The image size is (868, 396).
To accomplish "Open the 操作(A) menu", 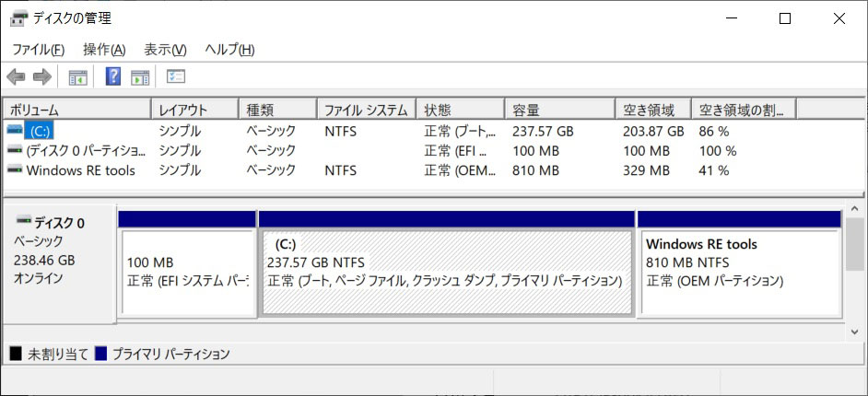I will click(x=104, y=49).
